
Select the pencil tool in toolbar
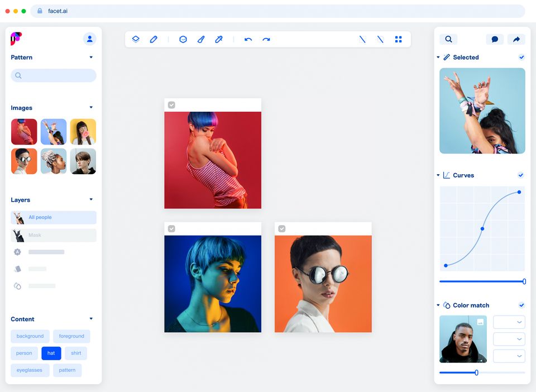[154, 39]
